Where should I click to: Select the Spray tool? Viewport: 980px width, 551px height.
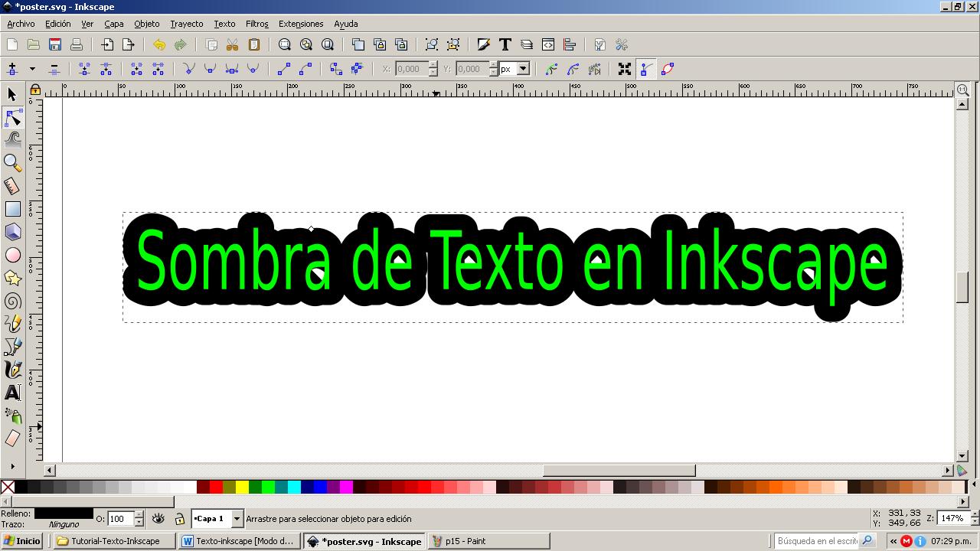(x=12, y=416)
